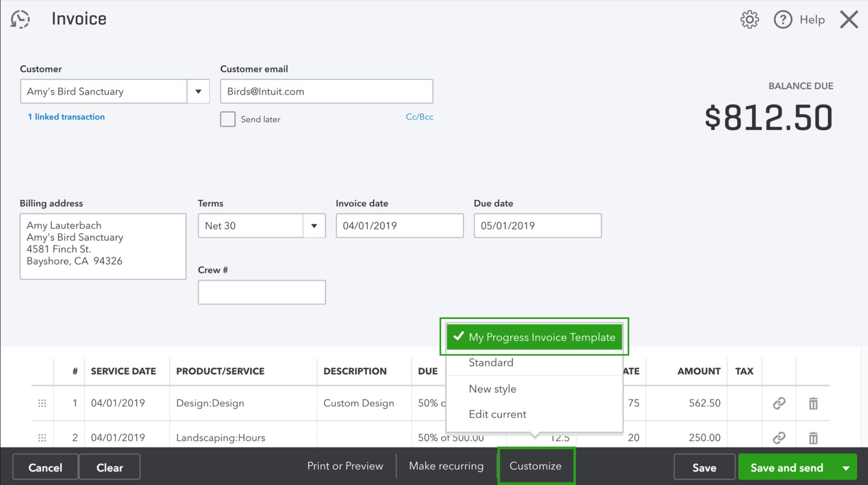Click the green Save and send button
The width and height of the screenshot is (868, 485).
(x=787, y=467)
